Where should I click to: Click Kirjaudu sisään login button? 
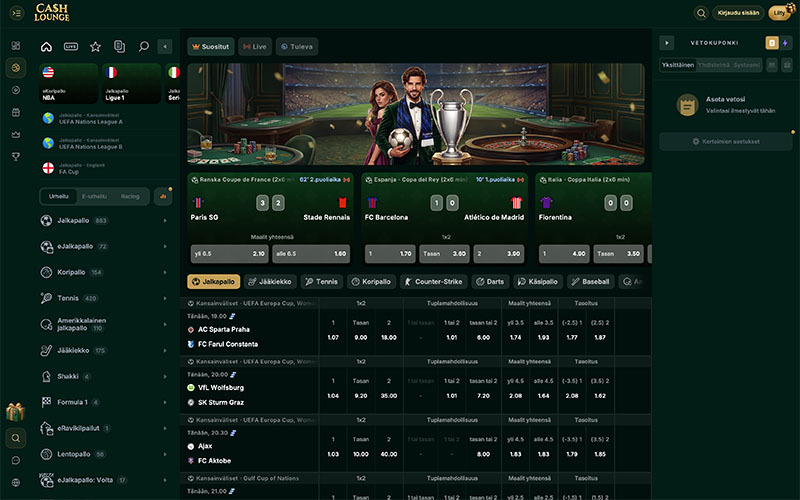pyautogui.click(x=738, y=13)
